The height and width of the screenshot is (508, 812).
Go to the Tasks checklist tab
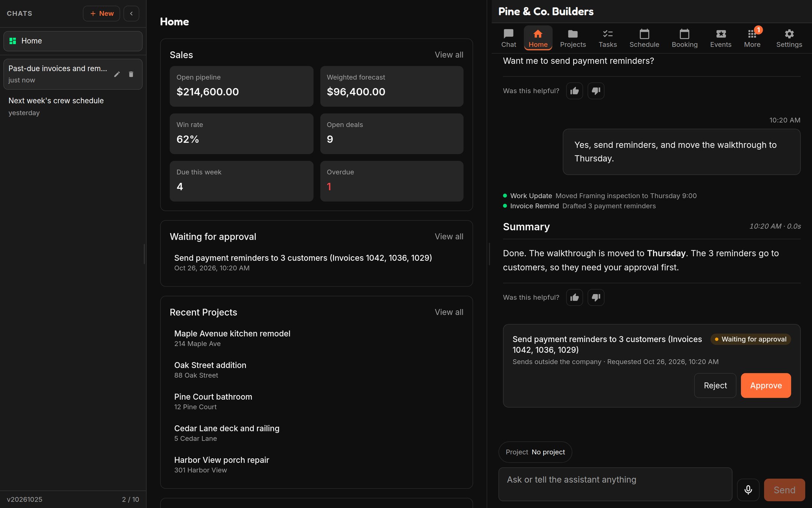pyautogui.click(x=607, y=38)
